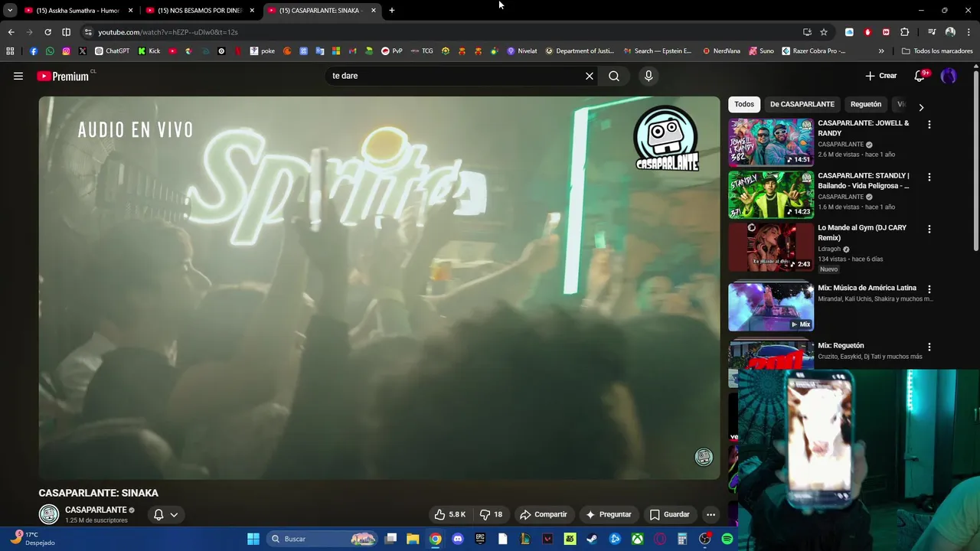
Task: Click the Preguntar button
Action: pos(609,514)
